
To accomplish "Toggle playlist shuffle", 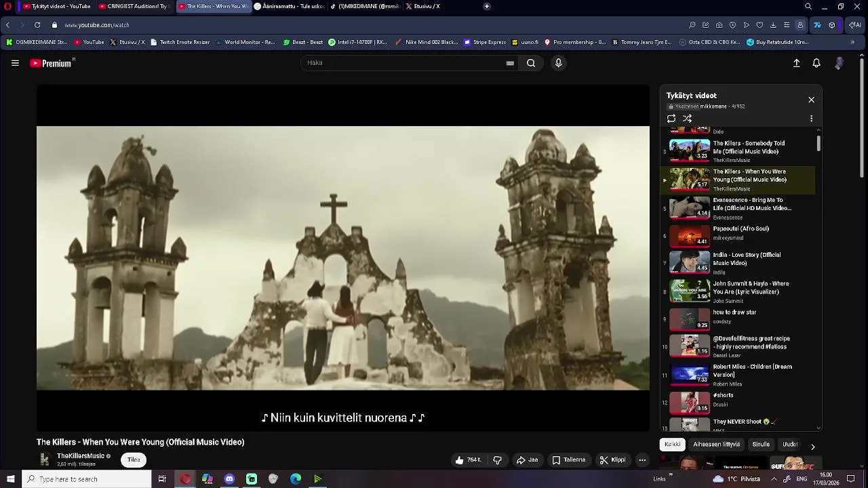I will pyautogui.click(x=687, y=119).
